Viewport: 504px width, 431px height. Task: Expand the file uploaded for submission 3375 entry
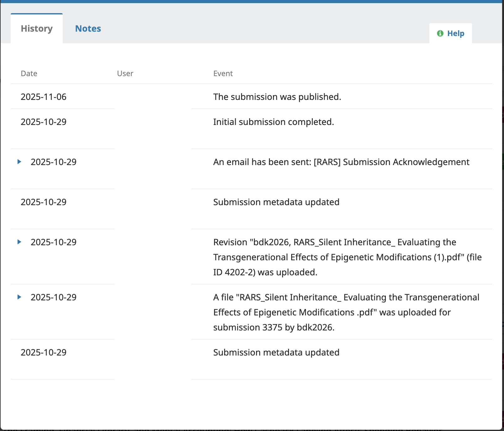pyautogui.click(x=19, y=297)
